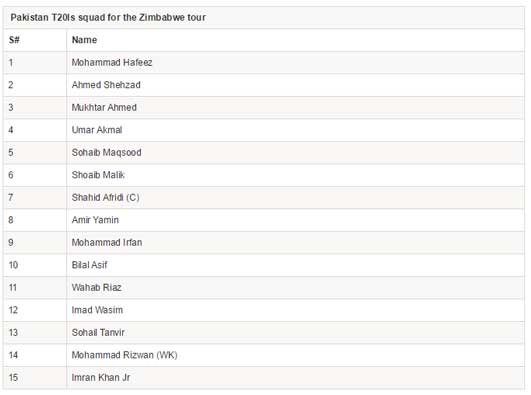
Task: Select the Name column header
Action: pyautogui.click(x=84, y=40)
